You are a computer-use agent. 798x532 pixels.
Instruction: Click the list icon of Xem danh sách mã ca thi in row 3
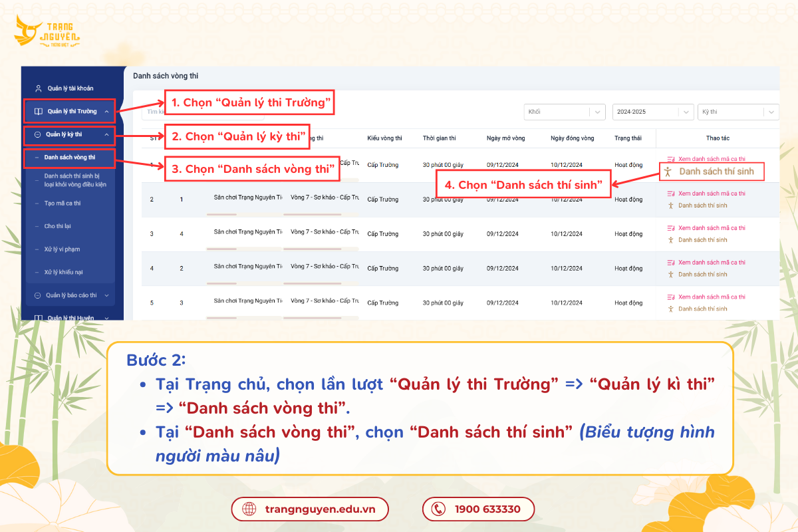671,228
